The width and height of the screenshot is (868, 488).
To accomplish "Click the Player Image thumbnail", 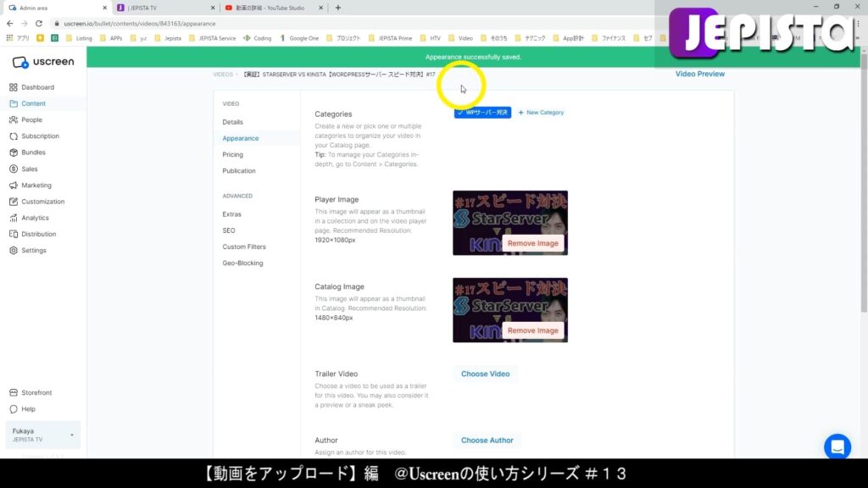I will [x=509, y=223].
